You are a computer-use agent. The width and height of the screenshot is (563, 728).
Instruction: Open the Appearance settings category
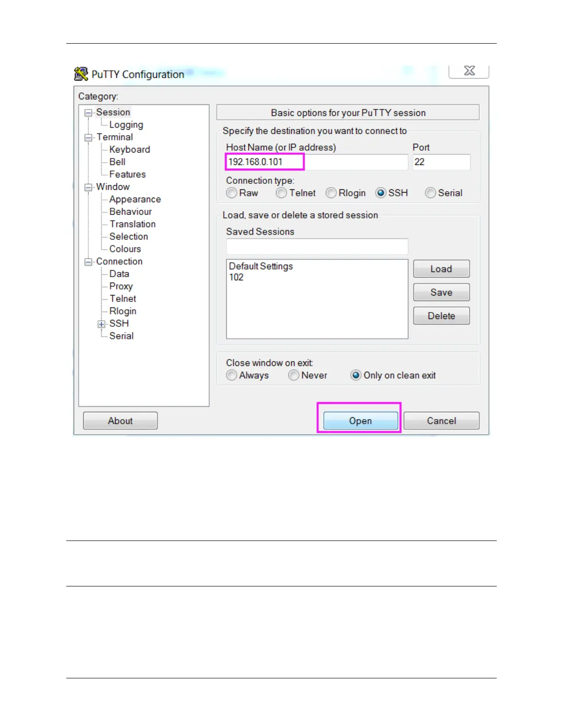135,199
